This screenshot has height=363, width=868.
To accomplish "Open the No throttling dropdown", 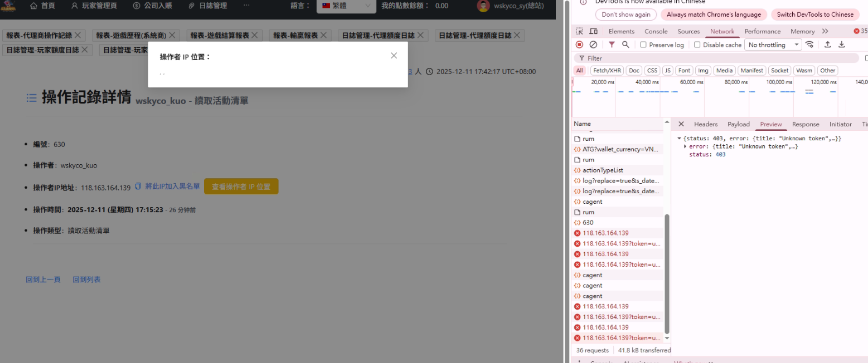I will click(x=773, y=45).
